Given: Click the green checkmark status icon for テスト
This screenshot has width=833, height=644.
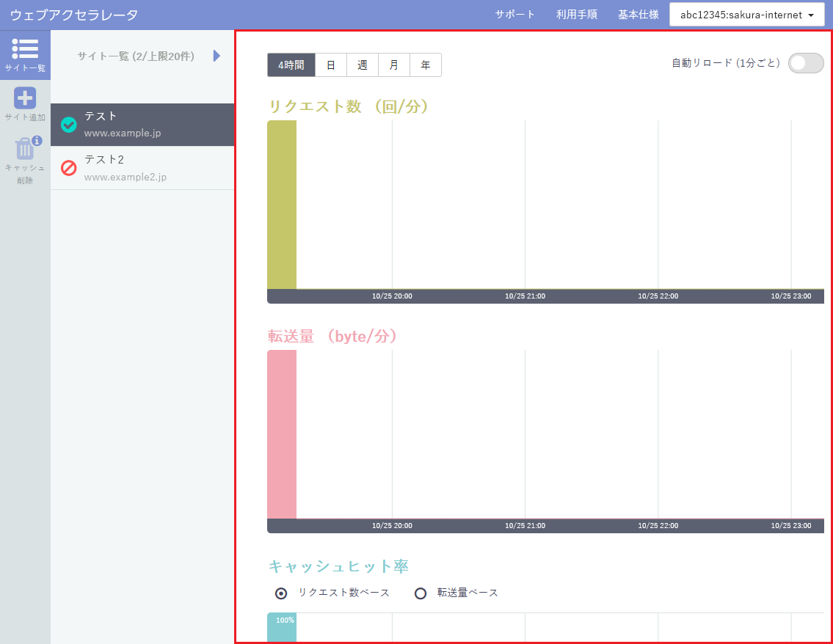Looking at the screenshot, I should coord(69,125).
